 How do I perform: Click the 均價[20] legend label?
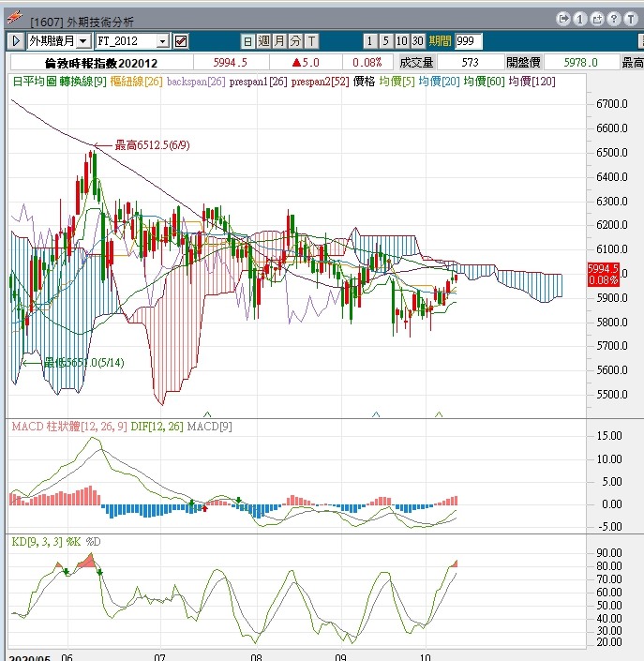pyautogui.click(x=439, y=82)
